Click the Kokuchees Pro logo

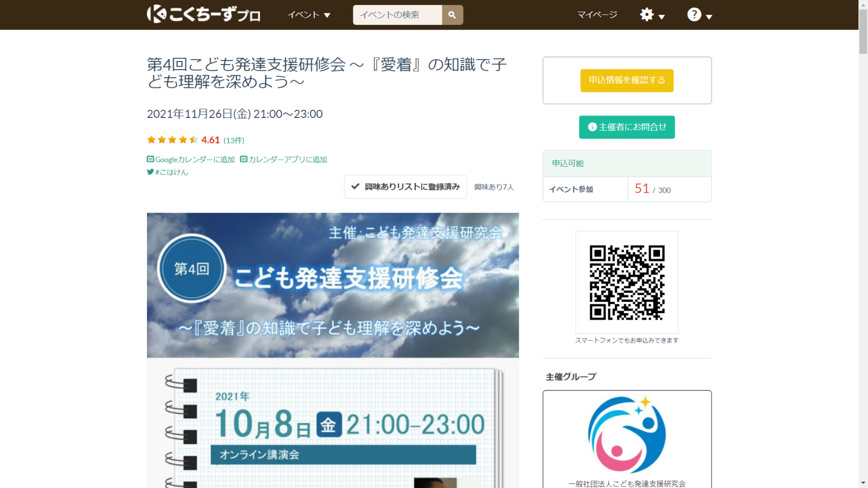(x=203, y=14)
